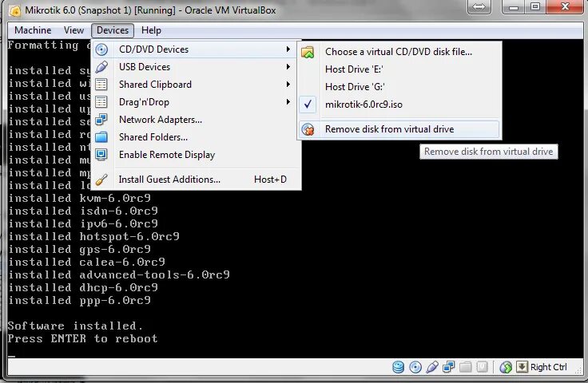Select mikrotik-6.0rc9.iso disk image
Viewport: 588px width, 383px height.
pos(399,105)
